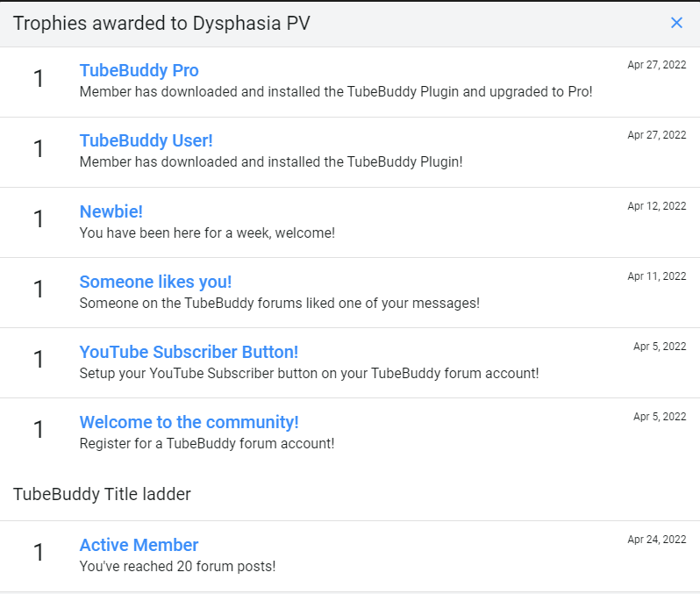Click the Apr 11, 2022 date stamp
700x594 pixels.
click(656, 276)
